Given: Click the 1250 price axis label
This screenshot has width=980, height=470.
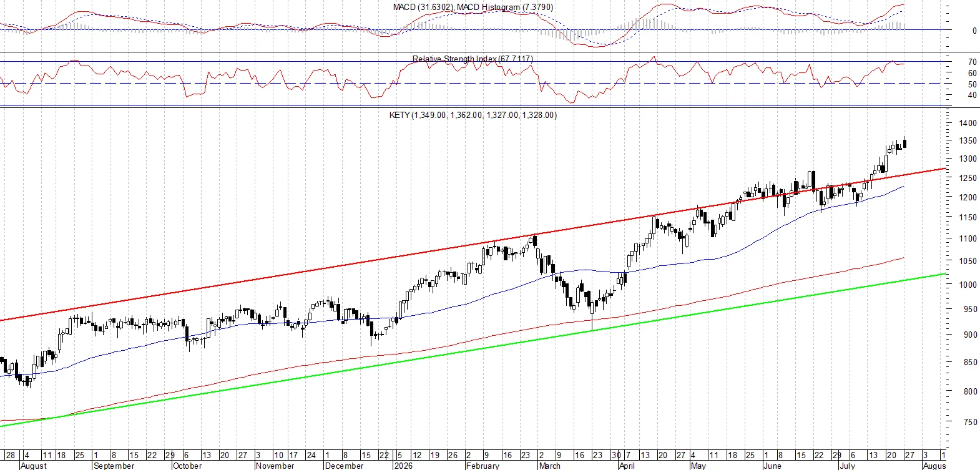Looking at the screenshot, I should tap(968, 178).
